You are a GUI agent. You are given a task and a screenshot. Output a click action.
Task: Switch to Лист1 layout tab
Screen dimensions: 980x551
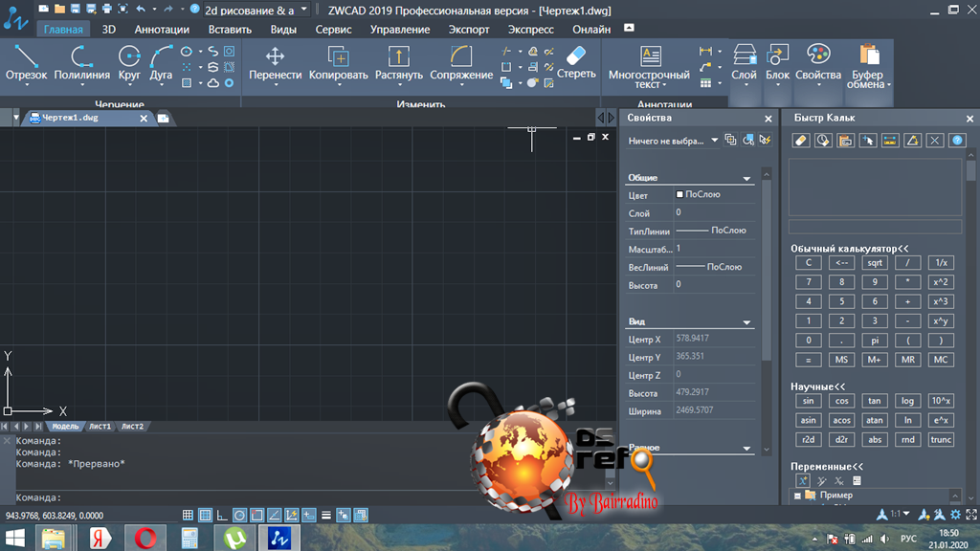(x=100, y=427)
